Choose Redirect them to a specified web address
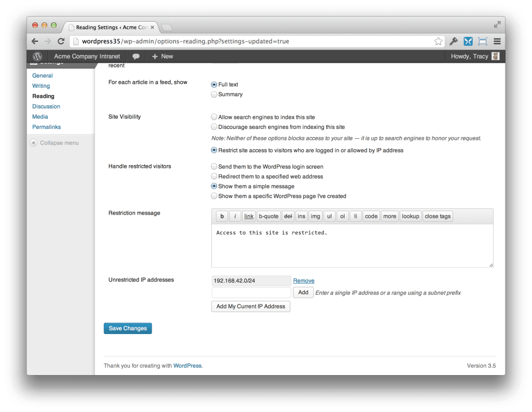 point(214,176)
